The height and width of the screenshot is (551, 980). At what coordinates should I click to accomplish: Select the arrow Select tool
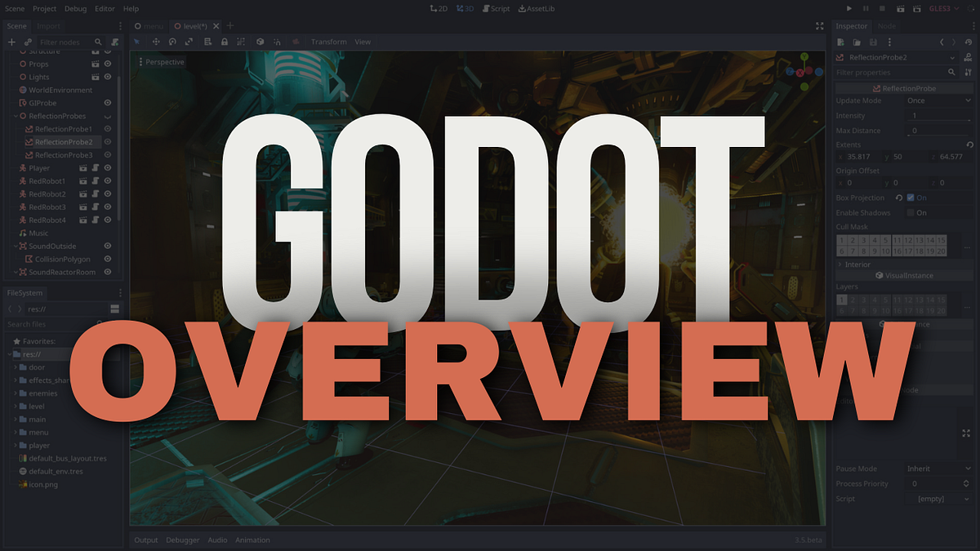coord(137,42)
